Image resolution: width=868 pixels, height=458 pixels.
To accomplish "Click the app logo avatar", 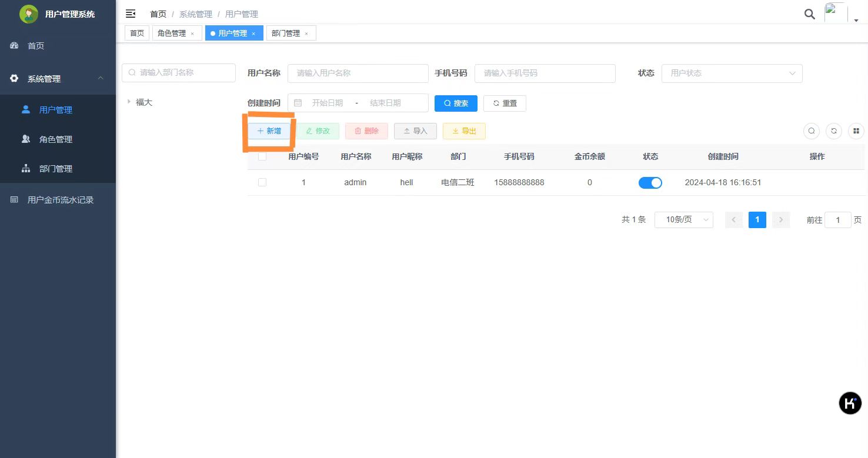I will click(28, 14).
